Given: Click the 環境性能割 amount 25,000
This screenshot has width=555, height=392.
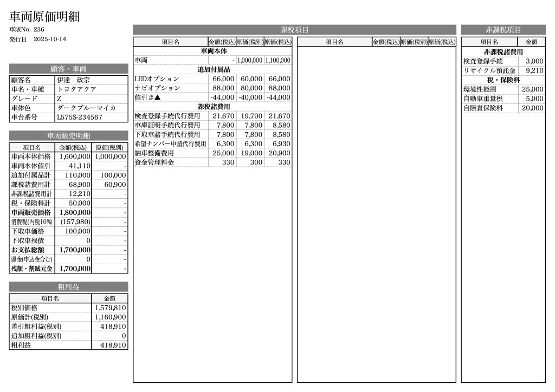Looking at the screenshot, I should click(x=532, y=89).
